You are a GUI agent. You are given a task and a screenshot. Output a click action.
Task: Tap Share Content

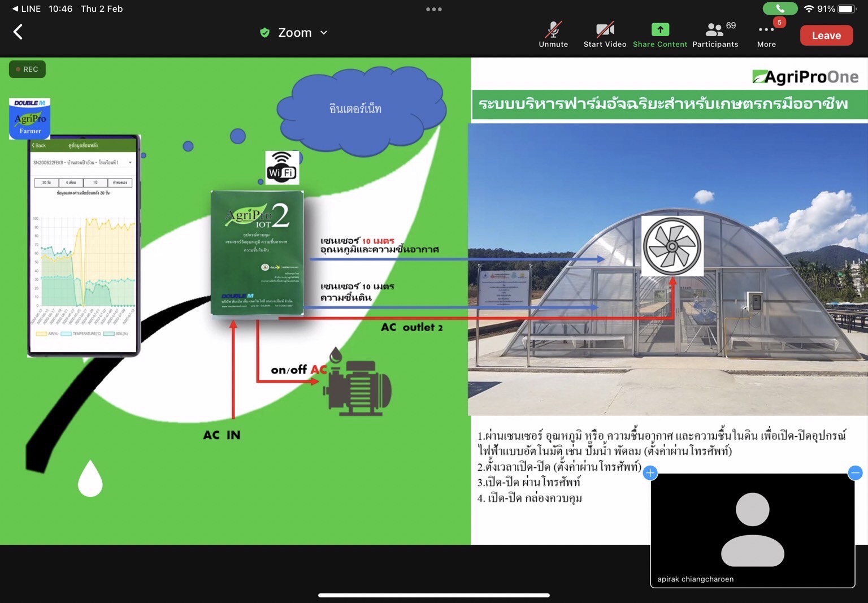[660, 35]
